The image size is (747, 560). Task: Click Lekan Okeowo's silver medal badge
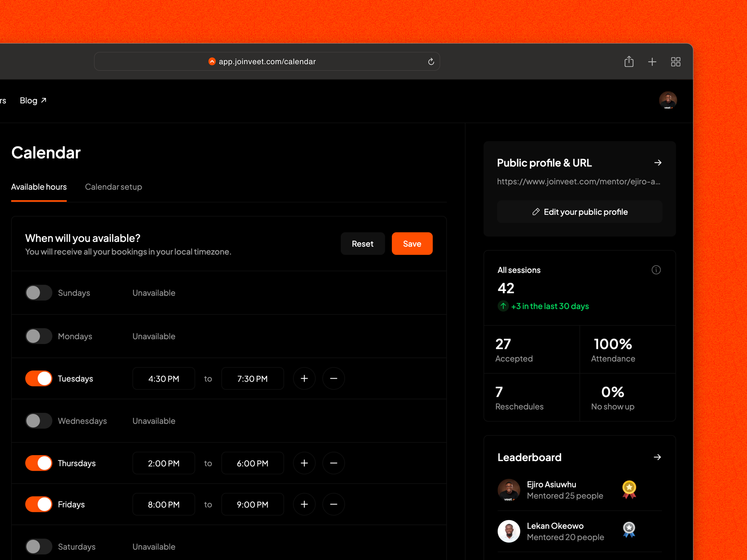[629, 530]
